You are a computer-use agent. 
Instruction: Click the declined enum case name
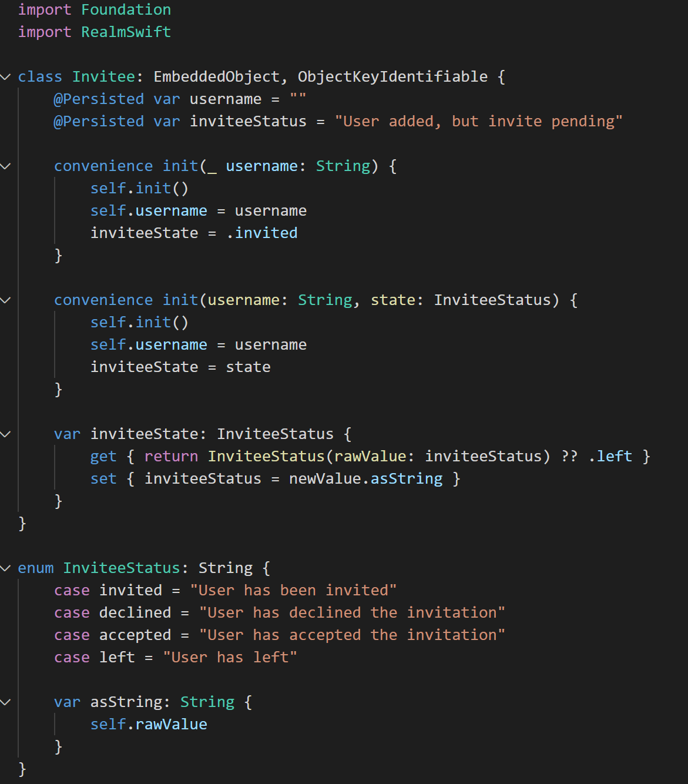135,613
